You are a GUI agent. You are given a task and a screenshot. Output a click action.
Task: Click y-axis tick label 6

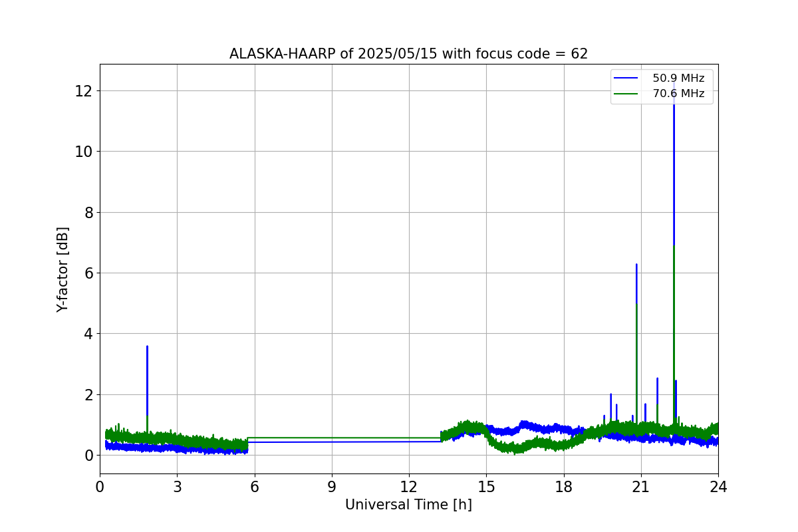coord(88,273)
